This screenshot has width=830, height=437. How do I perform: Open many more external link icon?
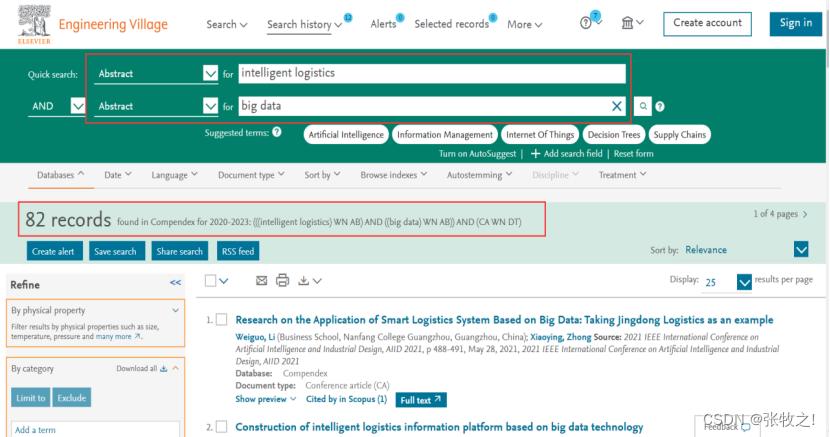(138, 336)
